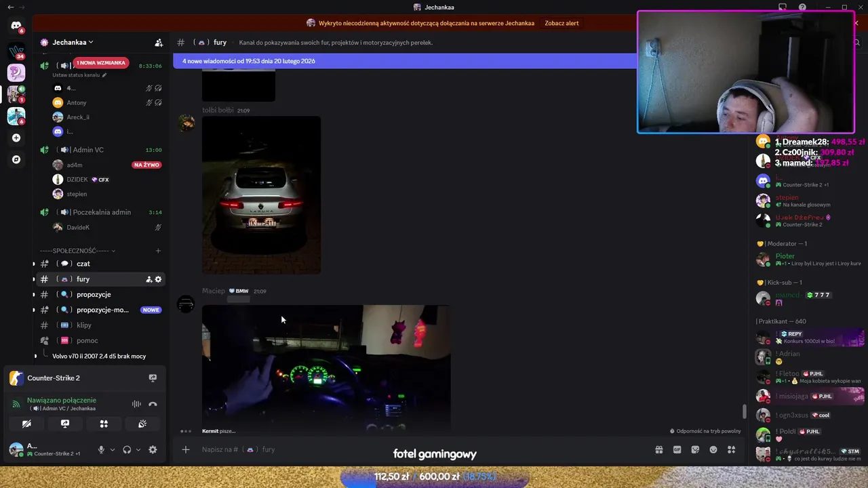Open the Renault Laguna car photo
The width and height of the screenshot is (868, 488).
point(261,195)
